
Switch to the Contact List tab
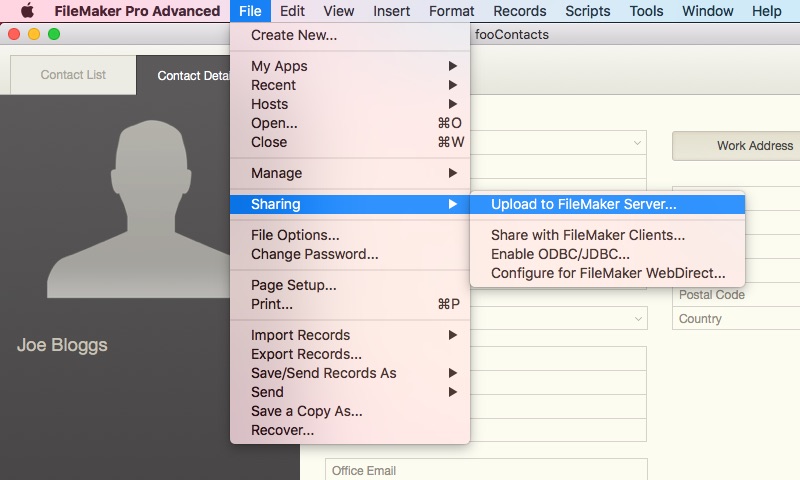[x=73, y=75]
